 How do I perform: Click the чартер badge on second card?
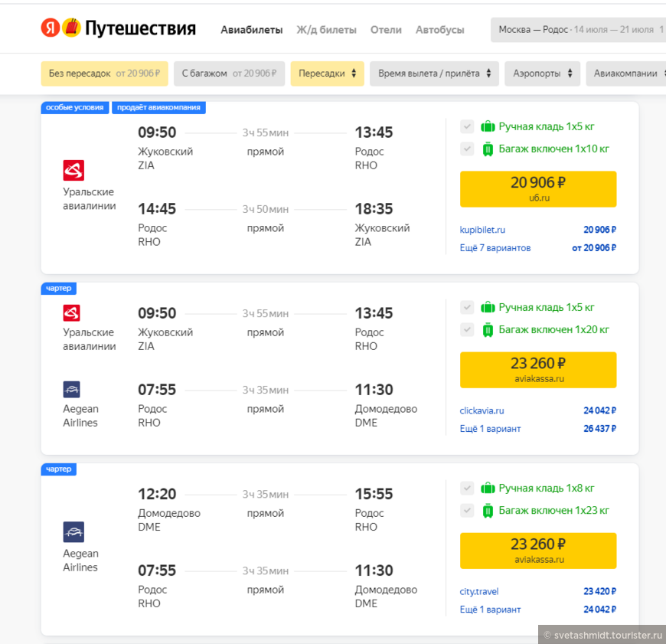pos(59,289)
